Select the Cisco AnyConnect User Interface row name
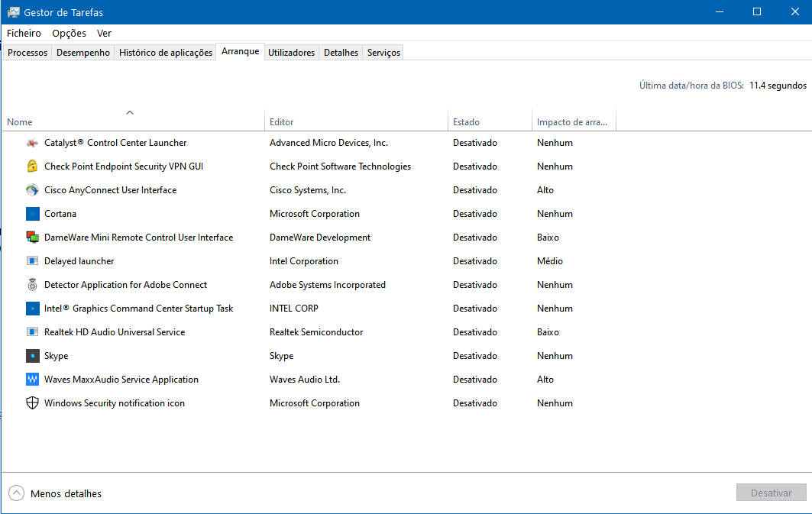Viewport: 812px width, 514px height. click(110, 190)
